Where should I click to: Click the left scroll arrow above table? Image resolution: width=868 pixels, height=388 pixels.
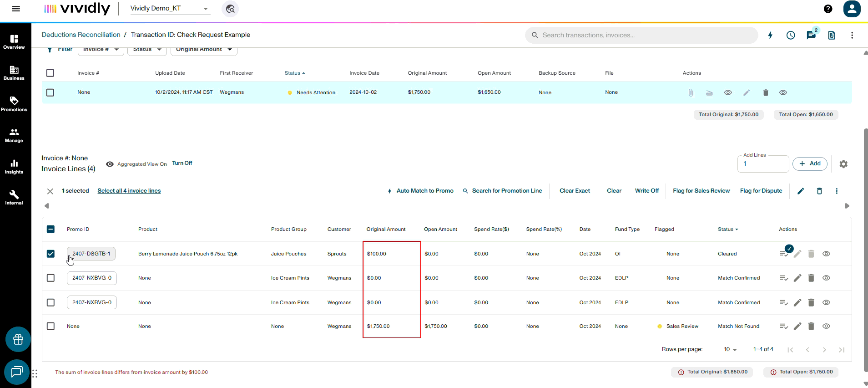click(46, 206)
